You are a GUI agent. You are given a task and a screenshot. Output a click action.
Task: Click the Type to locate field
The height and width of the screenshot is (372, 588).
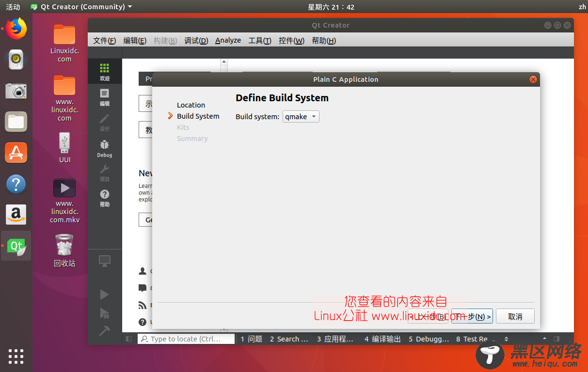[x=186, y=339]
